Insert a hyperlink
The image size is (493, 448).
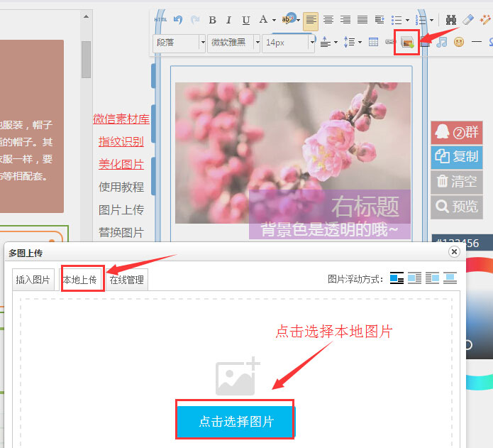[390, 42]
